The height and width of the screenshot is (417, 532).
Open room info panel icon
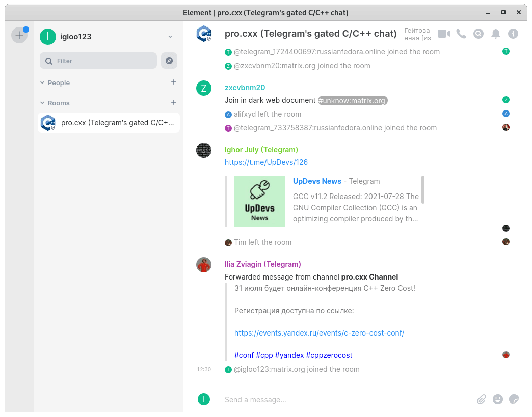pyautogui.click(x=513, y=34)
